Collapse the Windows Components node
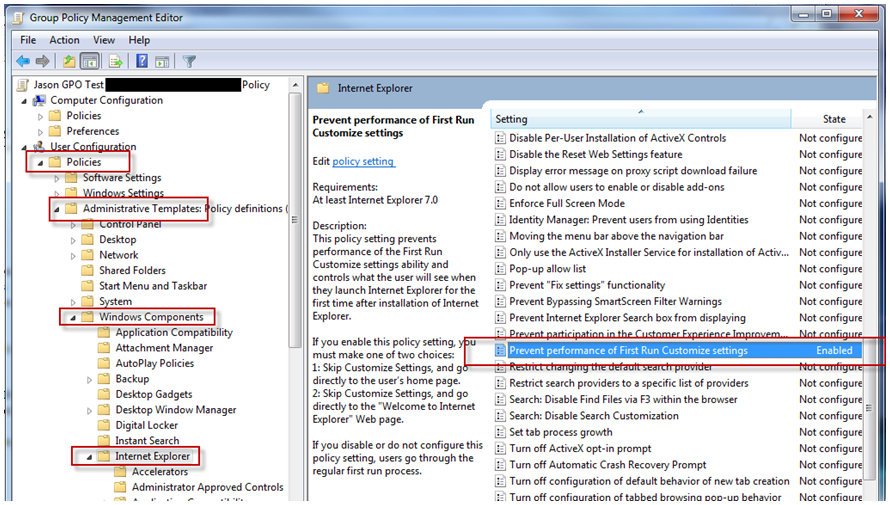 click(73, 318)
